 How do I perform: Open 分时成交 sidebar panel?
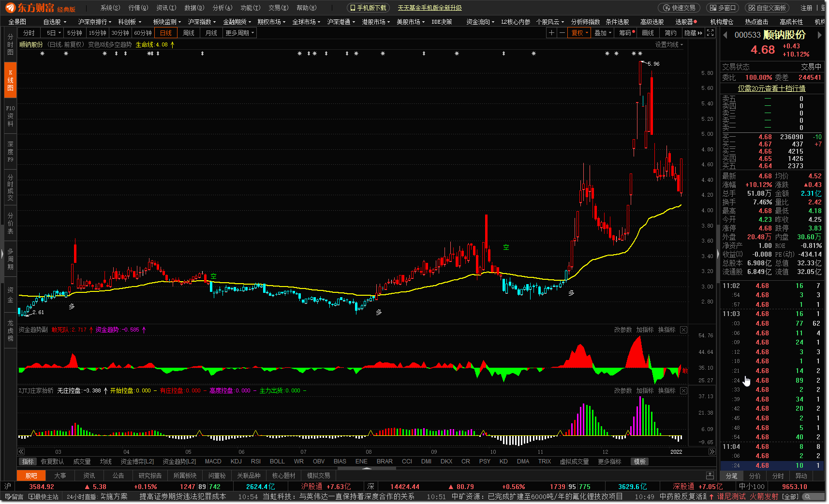(x=10, y=187)
